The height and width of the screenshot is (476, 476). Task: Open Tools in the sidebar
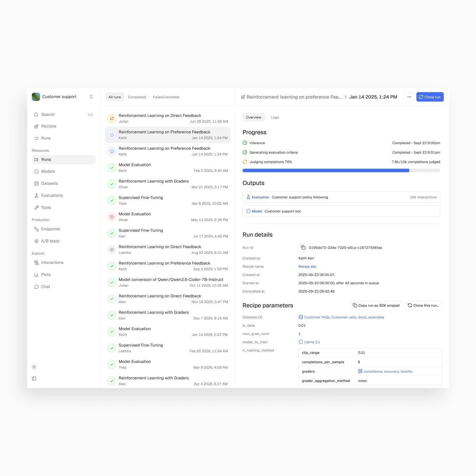point(63,208)
